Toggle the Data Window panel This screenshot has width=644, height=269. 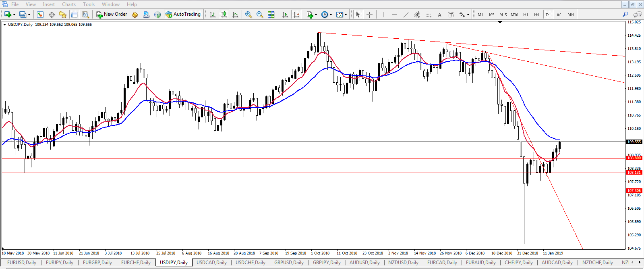click(x=52, y=15)
